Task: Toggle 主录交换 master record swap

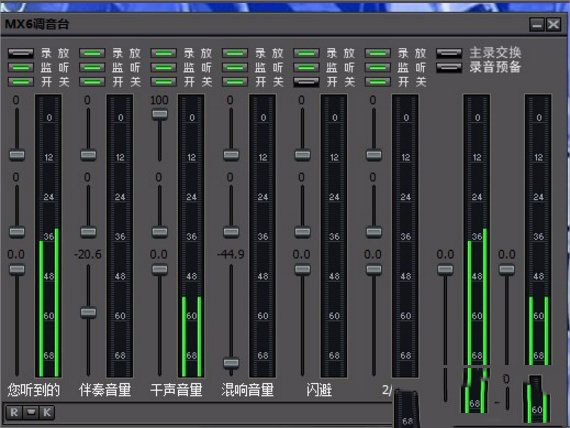Action: pos(449,53)
